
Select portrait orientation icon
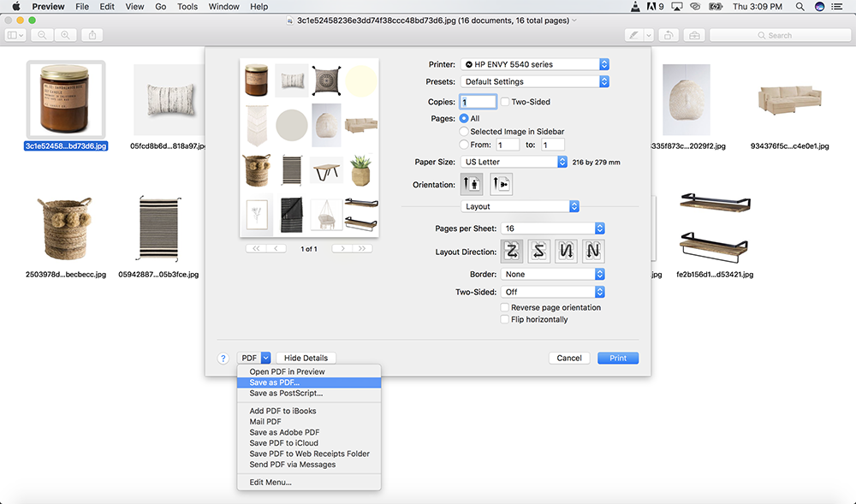coord(472,184)
